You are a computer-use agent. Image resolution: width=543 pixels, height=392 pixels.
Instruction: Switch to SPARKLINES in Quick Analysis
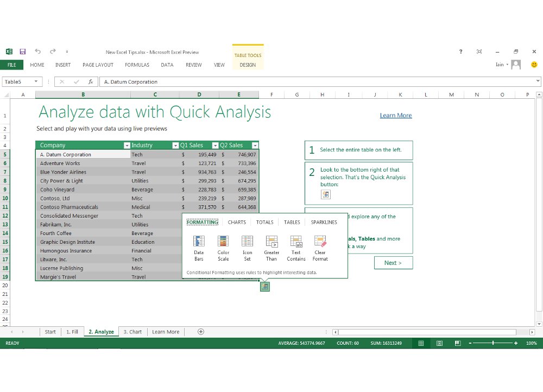coord(324,222)
